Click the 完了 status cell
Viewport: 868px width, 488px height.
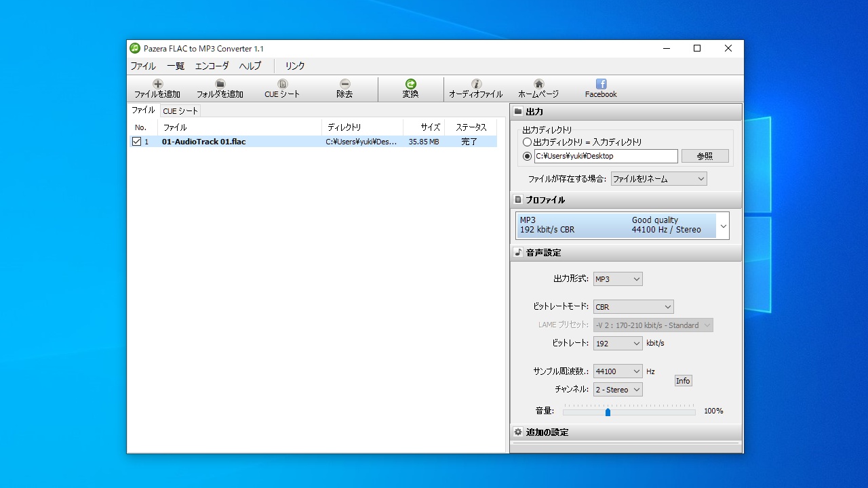click(x=469, y=142)
